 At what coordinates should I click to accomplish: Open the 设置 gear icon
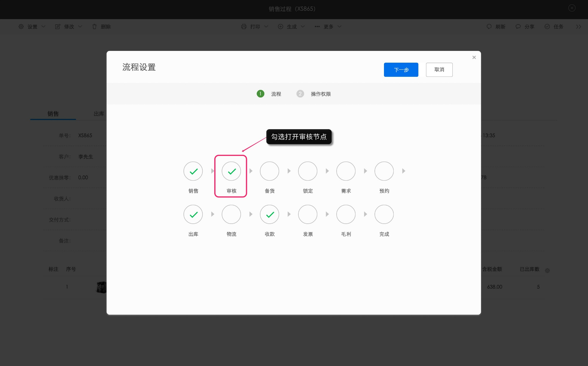[x=21, y=26]
